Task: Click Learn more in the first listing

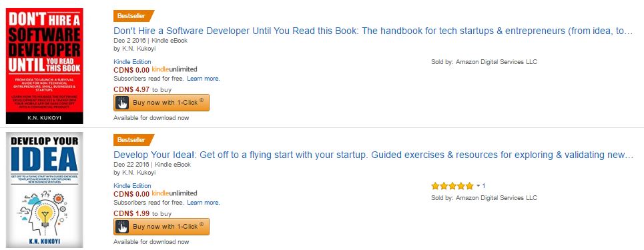Action: [x=204, y=79]
